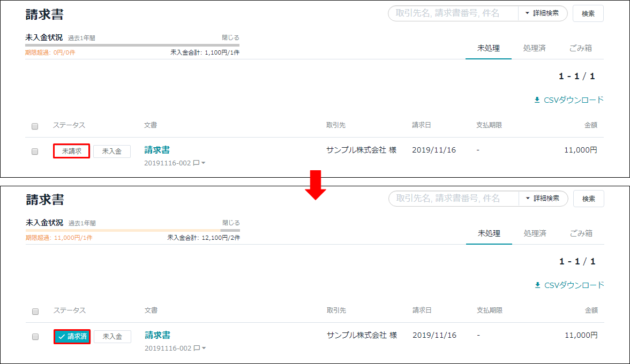Click the CSV download icon in the upper list
The height and width of the screenshot is (364, 630).
point(537,100)
